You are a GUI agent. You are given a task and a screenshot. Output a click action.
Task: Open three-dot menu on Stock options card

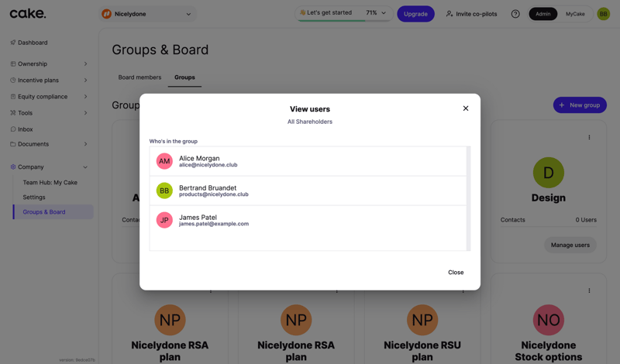pyautogui.click(x=589, y=291)
